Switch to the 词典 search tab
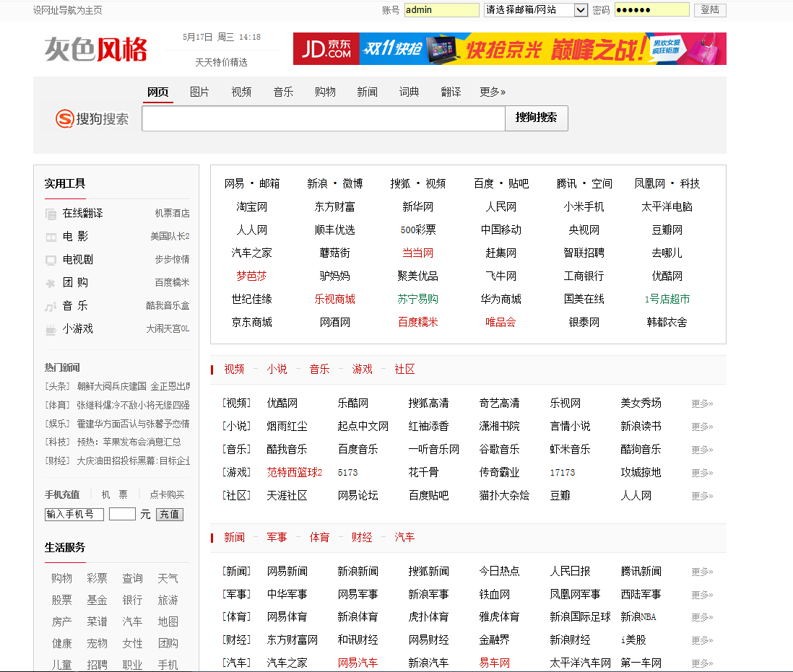 tap(409, 92)
